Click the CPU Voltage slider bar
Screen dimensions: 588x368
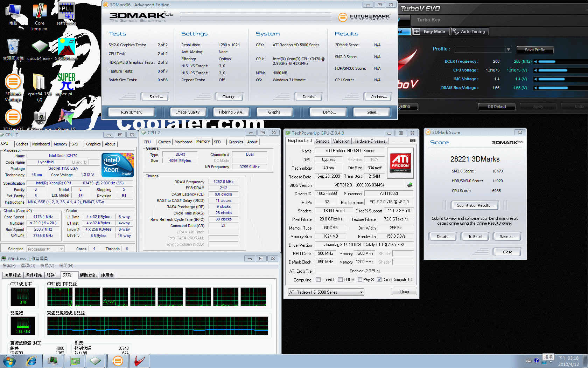point(563,70)
